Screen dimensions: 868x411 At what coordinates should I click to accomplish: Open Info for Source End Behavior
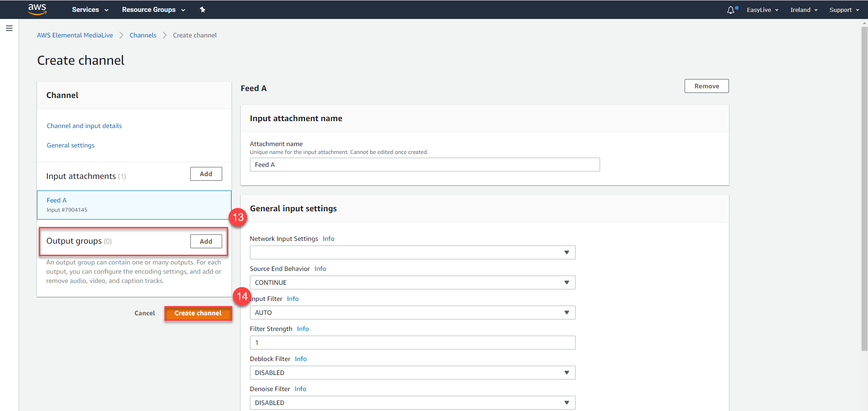tap(320, 269)
